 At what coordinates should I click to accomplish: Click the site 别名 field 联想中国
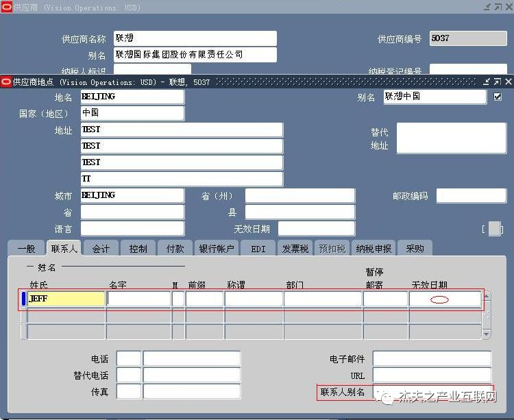(x=435, y=97)
